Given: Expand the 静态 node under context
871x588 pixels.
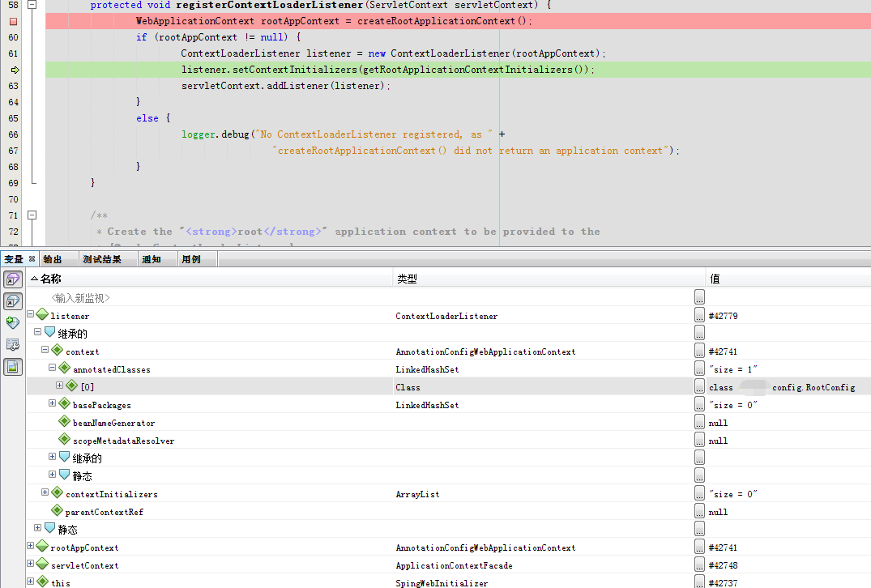Looking at the screenshot, I should (x=52, y=474).
